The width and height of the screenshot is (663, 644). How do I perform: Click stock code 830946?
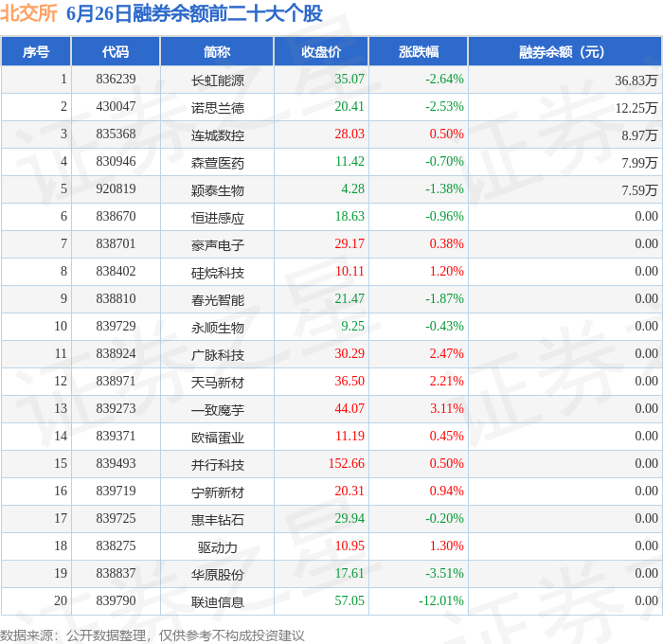click(116, 162)
